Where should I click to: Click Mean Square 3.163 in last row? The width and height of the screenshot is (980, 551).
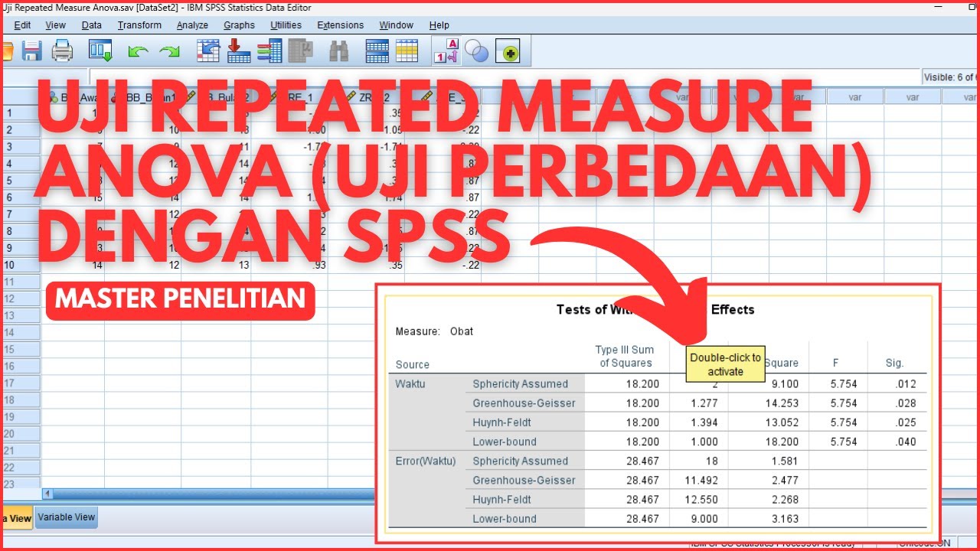(785, 519)
